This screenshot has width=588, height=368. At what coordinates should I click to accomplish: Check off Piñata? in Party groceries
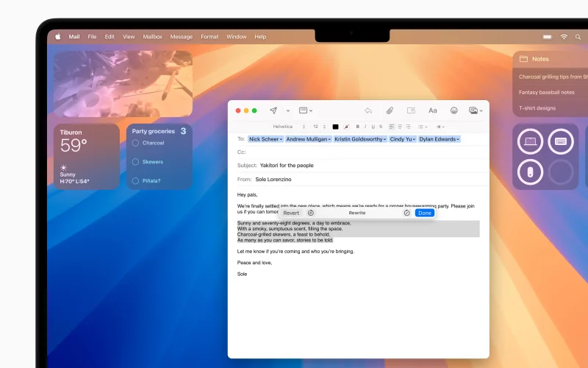[135, 180]
